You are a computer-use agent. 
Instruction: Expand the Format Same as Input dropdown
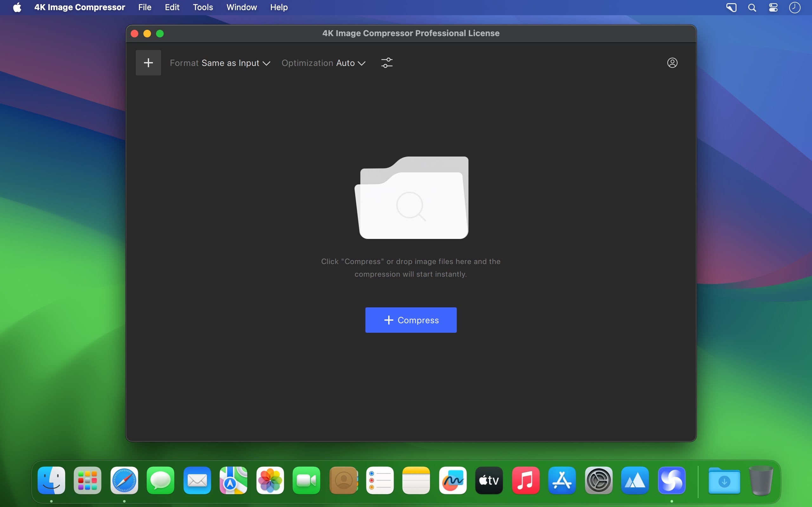tap(220, 63)
